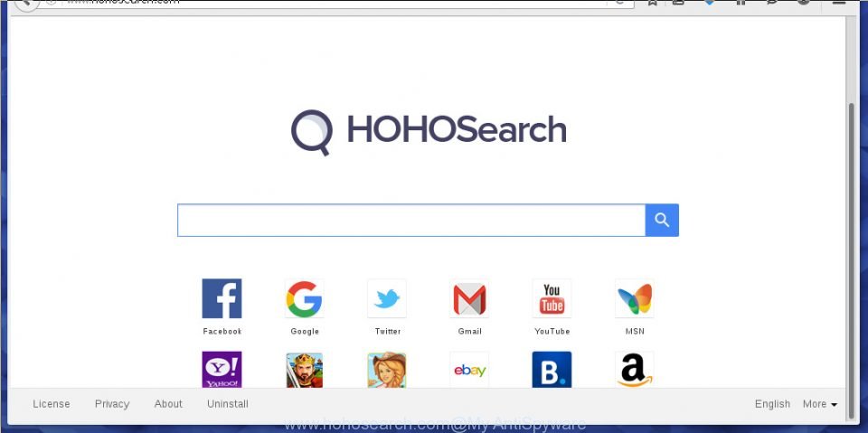
Task: Select the English language option
Action: pyautogui.click(x=772, y=404)
